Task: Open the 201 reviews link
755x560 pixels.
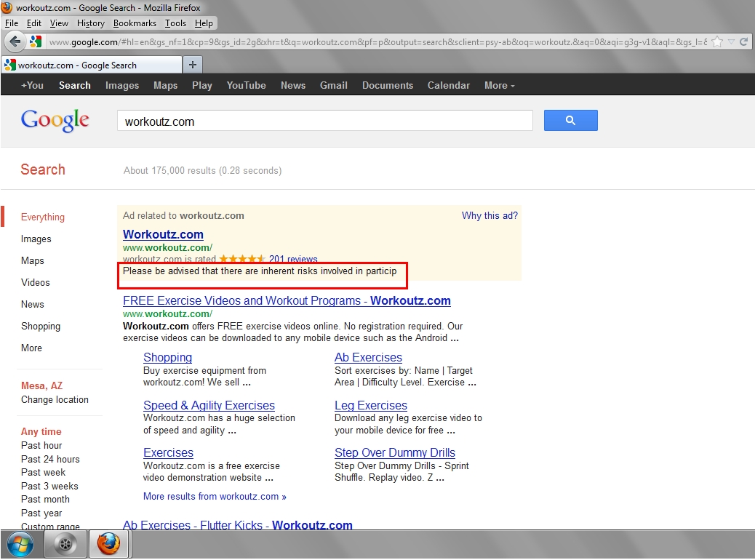Action: (x=293, y=259)
